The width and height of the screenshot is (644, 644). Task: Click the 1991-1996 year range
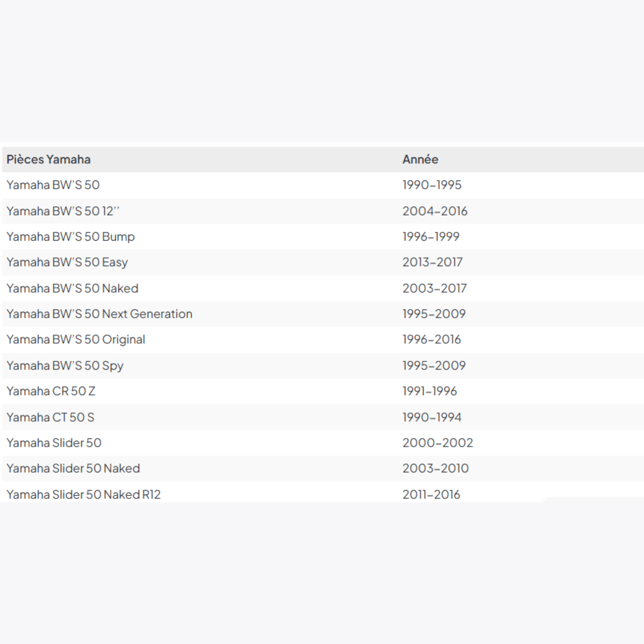(429, 391)
